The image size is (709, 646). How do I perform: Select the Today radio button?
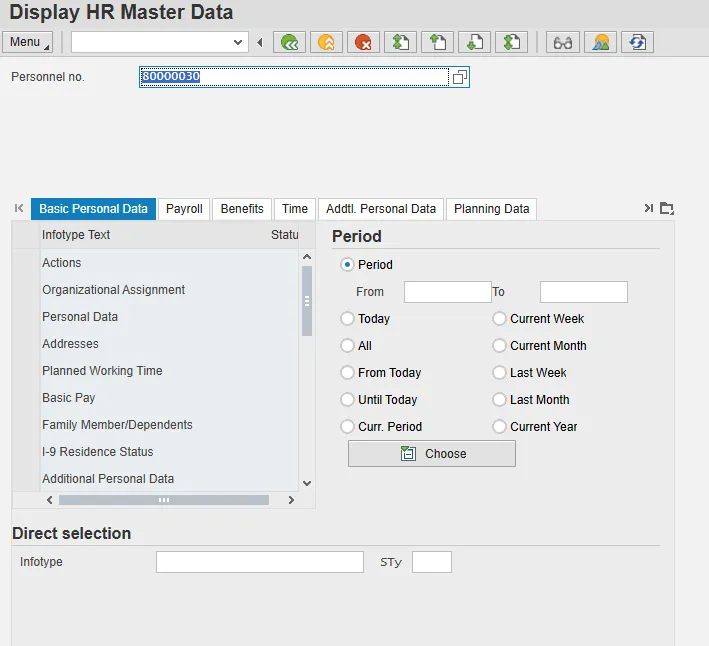pos(348,319)
